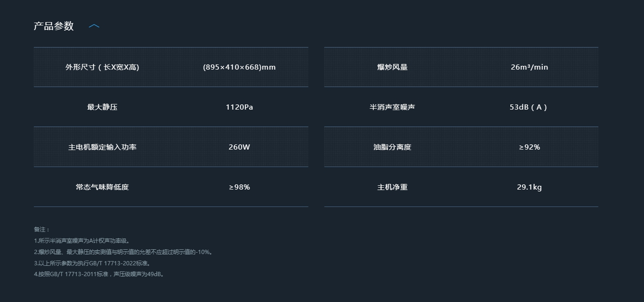Select the 外形尺寸 (长X宽X高) label
This screenshot has height=302, width=644.
pos(102,67)
